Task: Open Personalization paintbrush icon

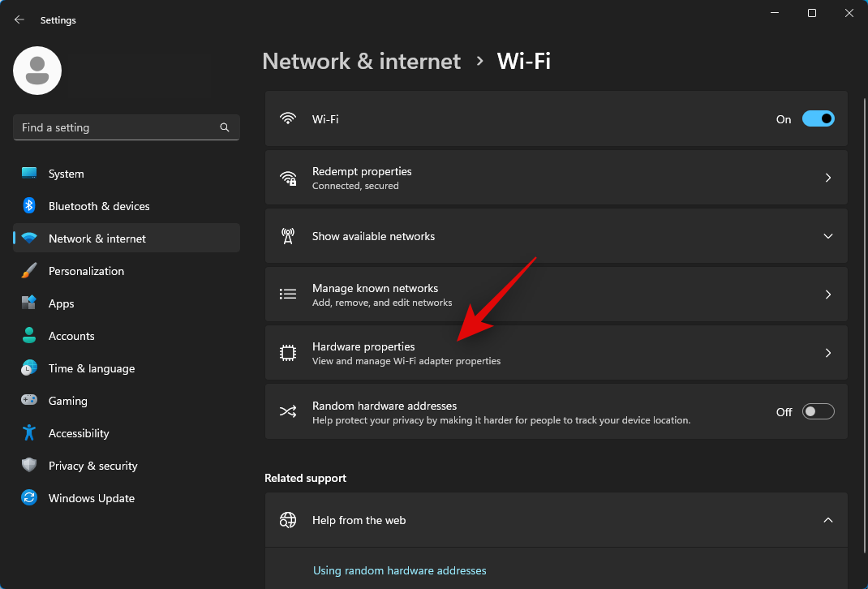Action: (29, 271)
